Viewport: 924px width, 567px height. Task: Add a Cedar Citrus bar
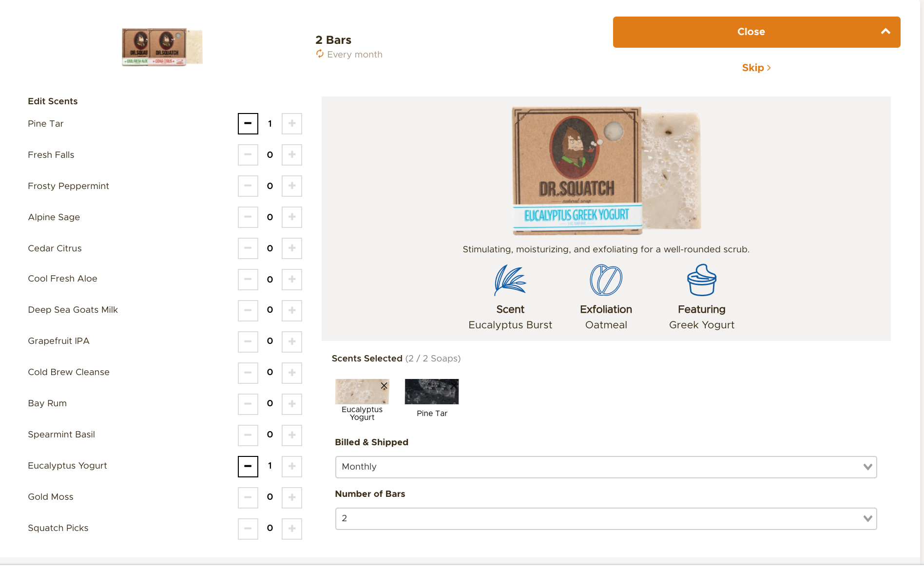292,248
